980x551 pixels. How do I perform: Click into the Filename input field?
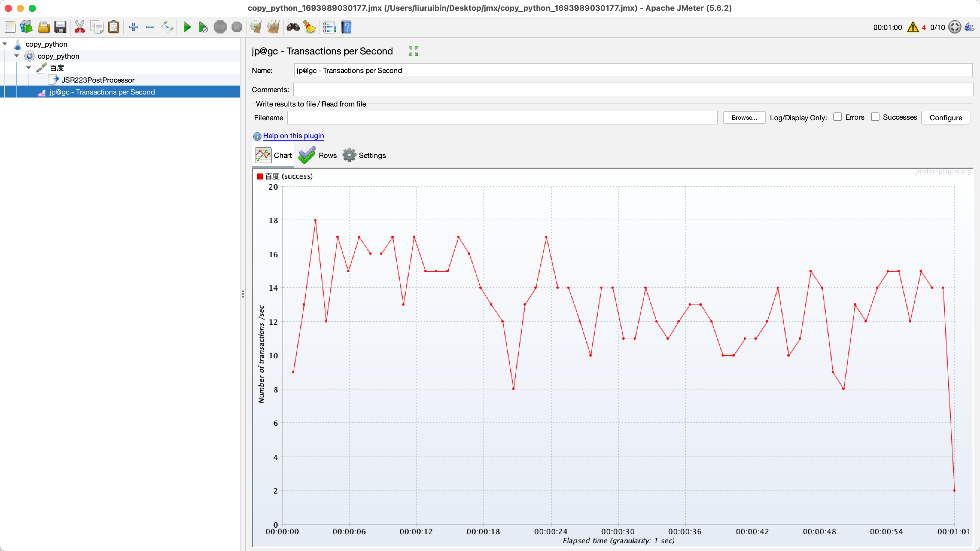[x=502, y=118]
